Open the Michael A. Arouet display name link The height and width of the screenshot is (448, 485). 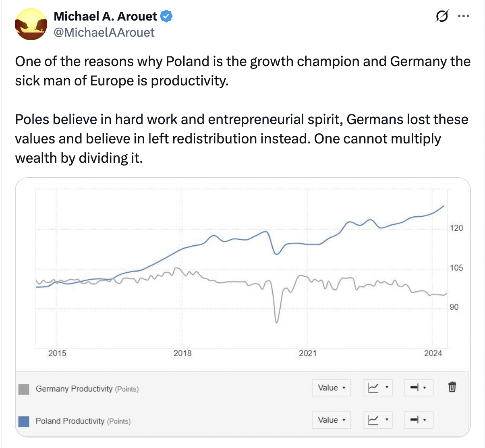(105, 17)
